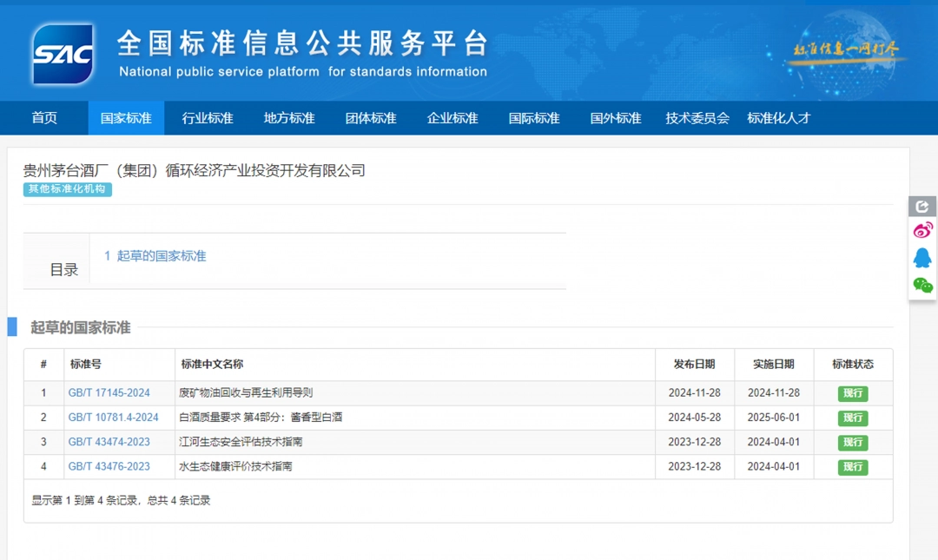The image size is (938, 560).
Task: Switch to the 首页 tab
Action: [44, 117]
